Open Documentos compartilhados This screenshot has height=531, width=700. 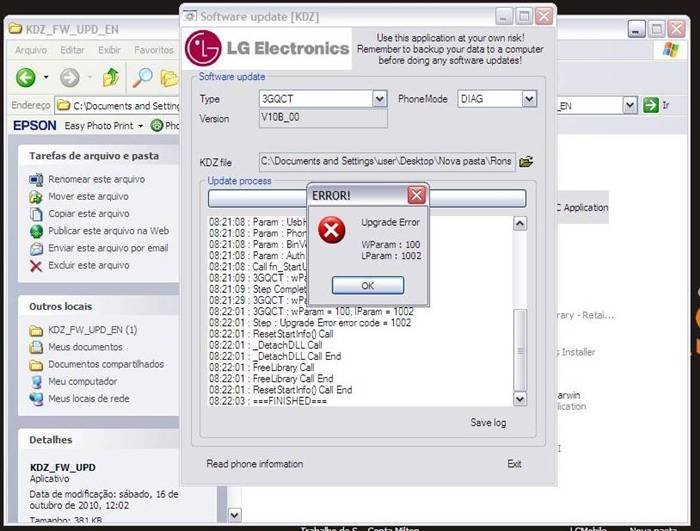106,364
